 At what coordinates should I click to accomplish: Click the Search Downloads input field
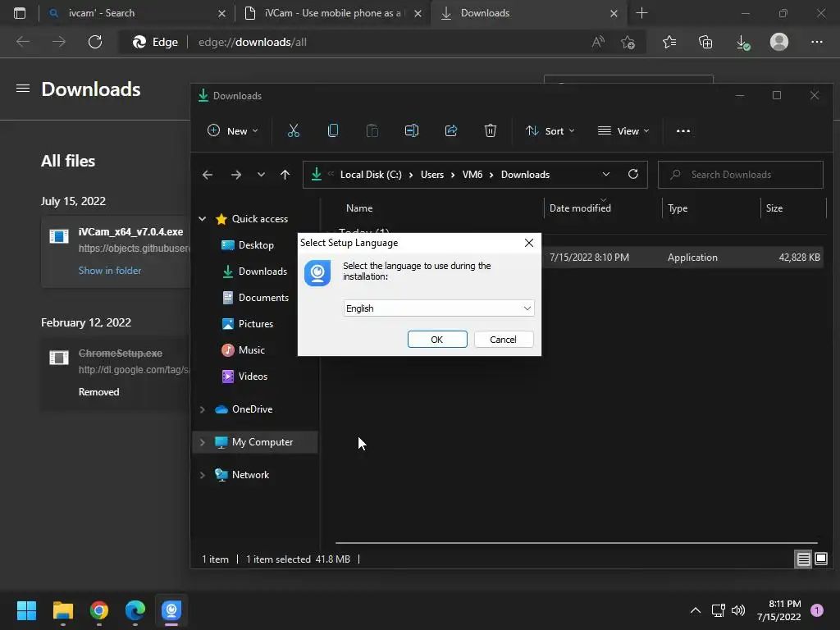coord(741,175)
